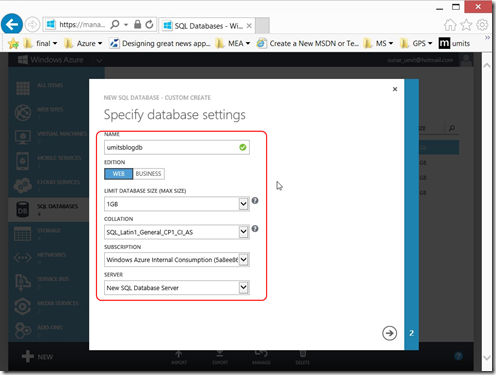
Task: Open the 'GPS' favorites folder dropdown
Action: pos(416,43)
